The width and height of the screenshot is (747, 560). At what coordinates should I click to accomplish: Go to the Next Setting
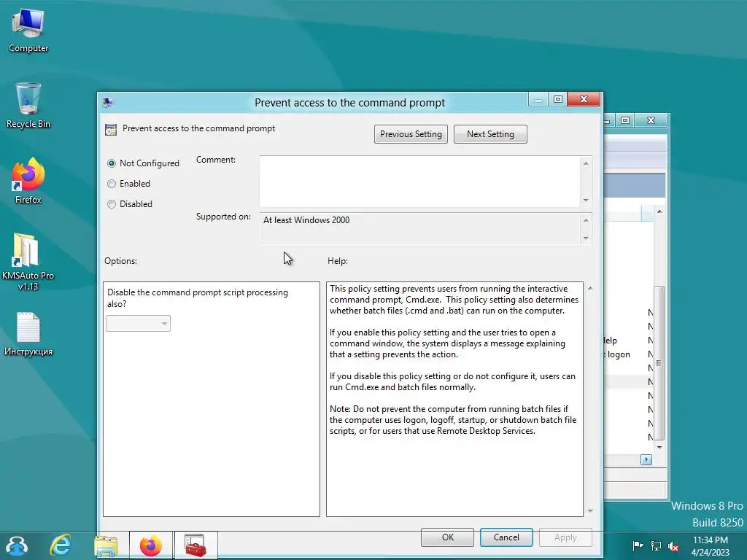tap(490, 134)
